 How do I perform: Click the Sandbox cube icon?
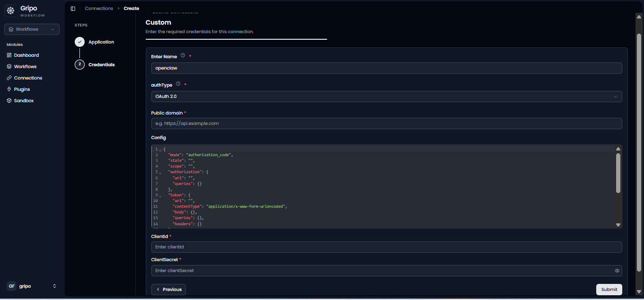click(9, 101)
